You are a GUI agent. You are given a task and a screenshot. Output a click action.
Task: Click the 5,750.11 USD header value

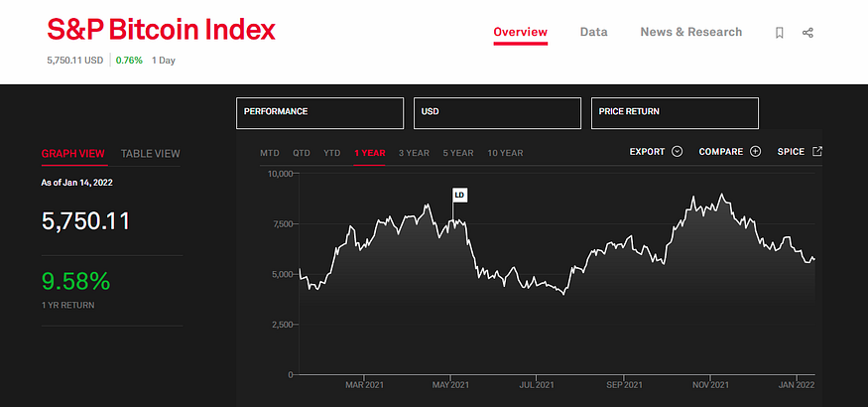pyautogui.click(x=75, y=61)
